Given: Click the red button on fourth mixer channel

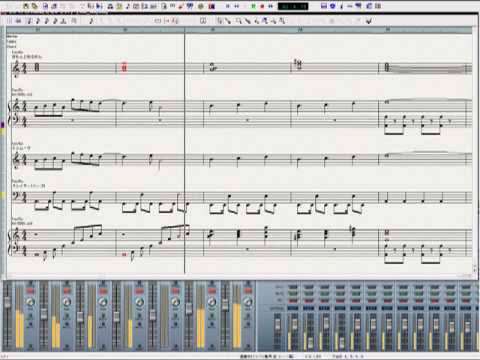Looking at the screenshot, I should (139, 291).
